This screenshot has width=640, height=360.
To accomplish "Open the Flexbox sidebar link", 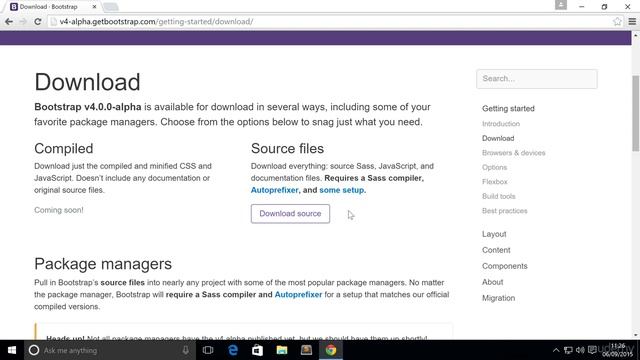I will 495,182.
